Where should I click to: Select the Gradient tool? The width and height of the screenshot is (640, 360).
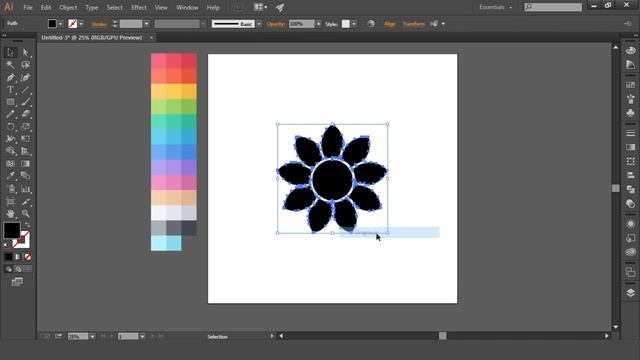point(25,164)
